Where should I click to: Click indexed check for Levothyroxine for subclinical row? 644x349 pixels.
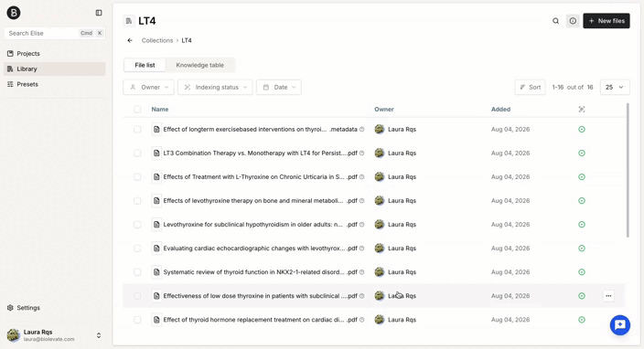point(582,225)
